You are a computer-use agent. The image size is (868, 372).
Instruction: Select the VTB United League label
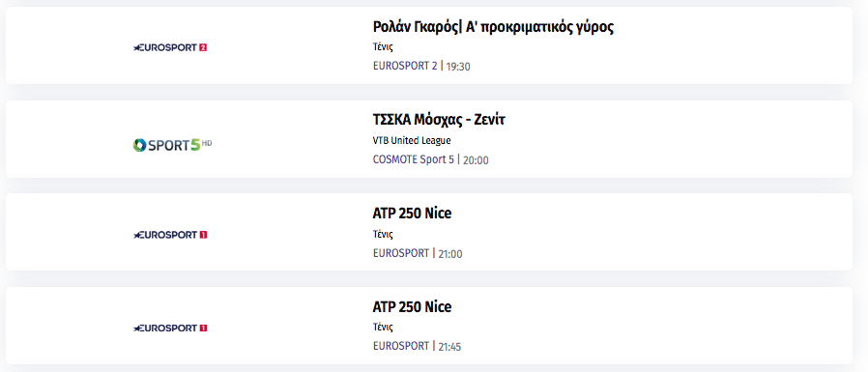point(412,141)
